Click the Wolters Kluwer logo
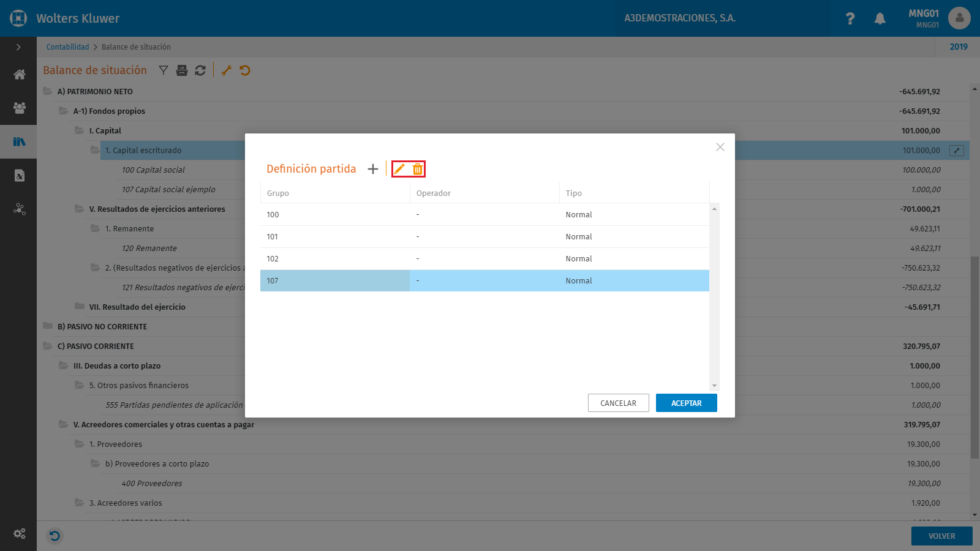 (x=18, y=18)
